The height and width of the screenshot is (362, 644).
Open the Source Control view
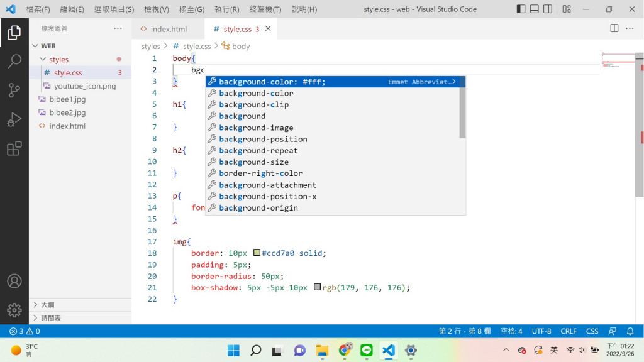(14, 90)
